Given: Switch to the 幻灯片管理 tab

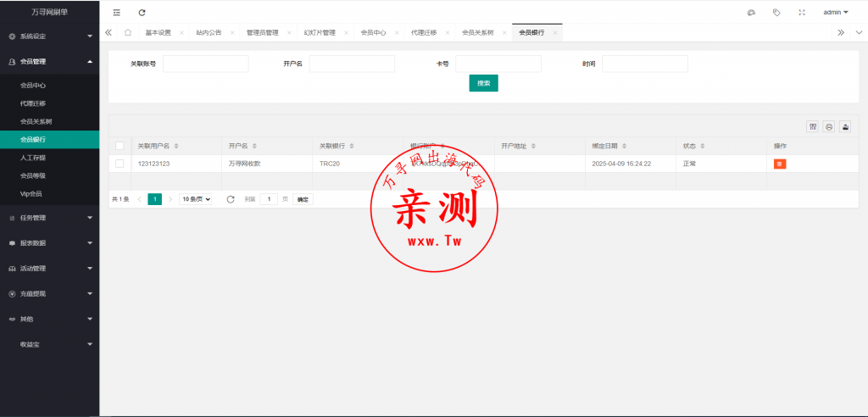Looking at the screenshot, I should tap(320, 33).
